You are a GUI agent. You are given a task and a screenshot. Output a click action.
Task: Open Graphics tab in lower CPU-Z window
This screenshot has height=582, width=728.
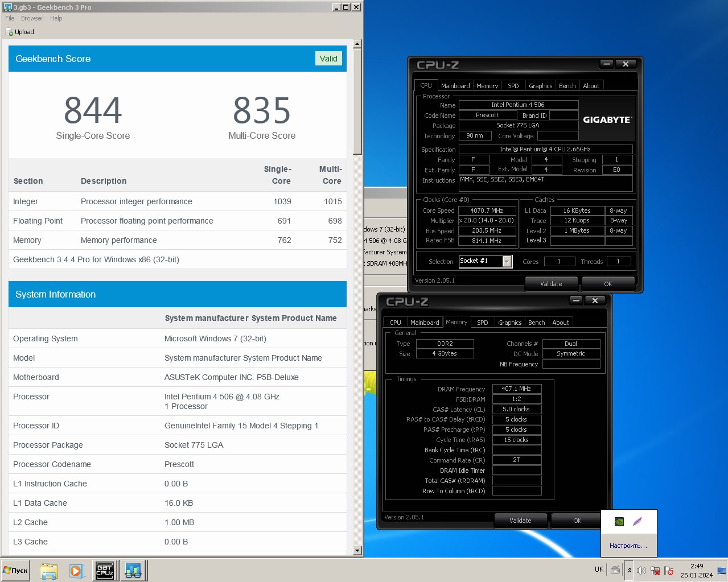pyautogui.click(x=510, y=323)
